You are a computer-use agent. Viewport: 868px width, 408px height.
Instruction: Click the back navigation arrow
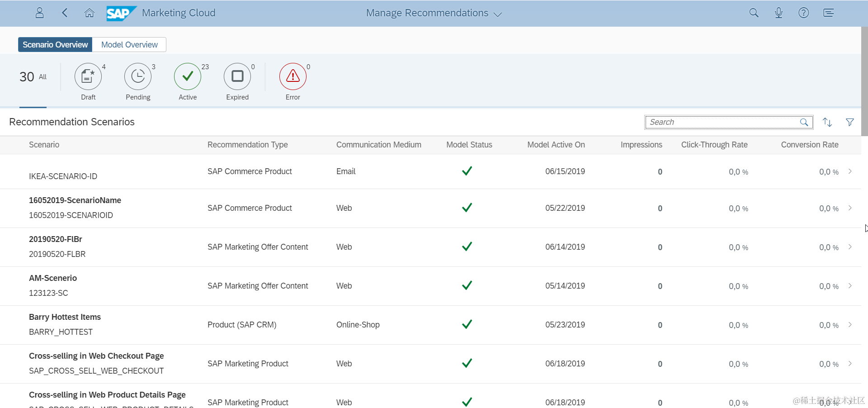65,13
